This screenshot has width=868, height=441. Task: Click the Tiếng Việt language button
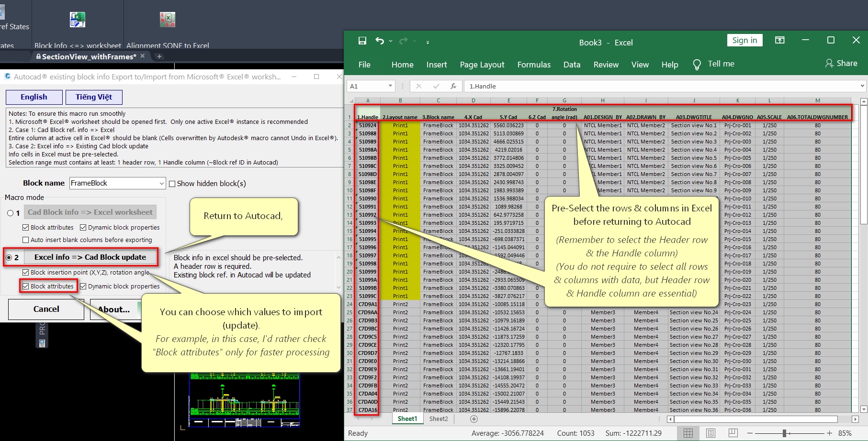pos(94,97)
